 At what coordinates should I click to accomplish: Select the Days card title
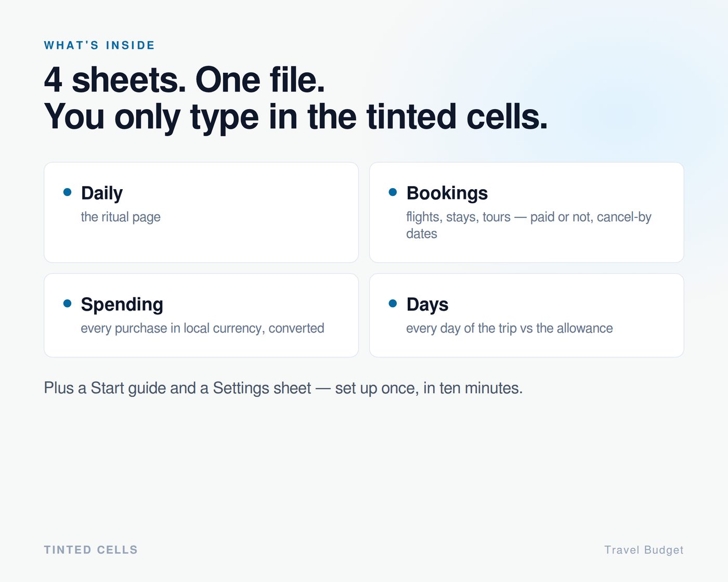427,305
